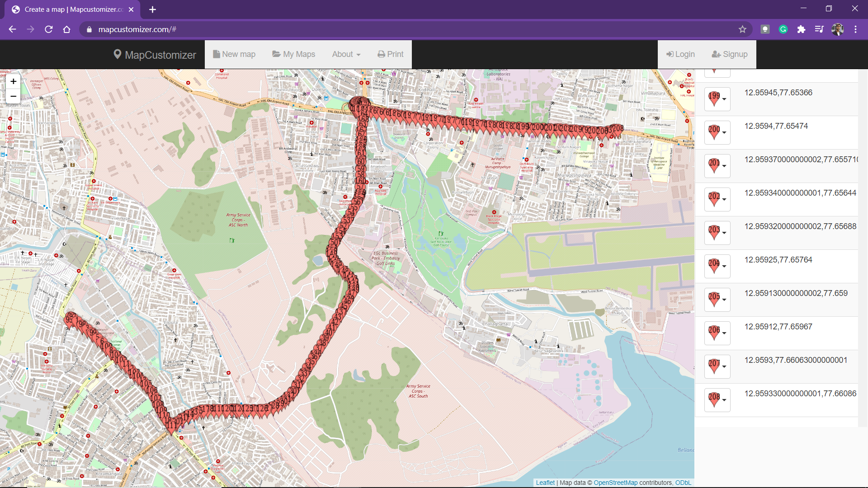
Task: Open New map
Action: (x=234, y=54)
